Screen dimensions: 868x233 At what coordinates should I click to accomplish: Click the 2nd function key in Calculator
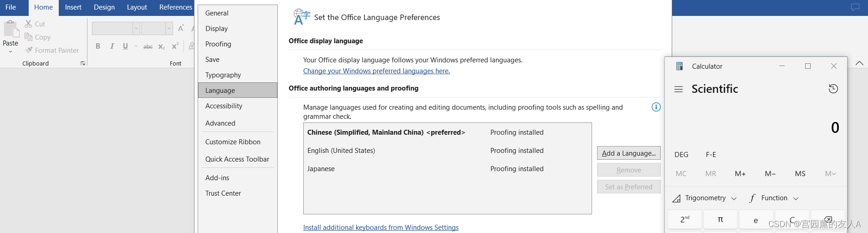tap(685, 219)
